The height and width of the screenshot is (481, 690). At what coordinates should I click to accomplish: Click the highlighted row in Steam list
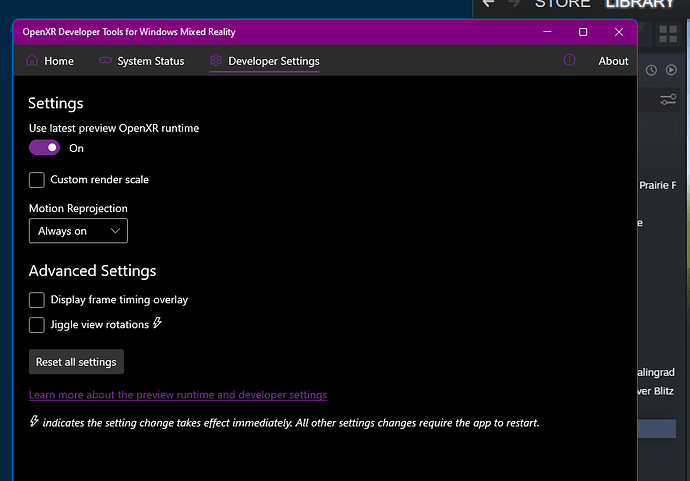(657, 429)
